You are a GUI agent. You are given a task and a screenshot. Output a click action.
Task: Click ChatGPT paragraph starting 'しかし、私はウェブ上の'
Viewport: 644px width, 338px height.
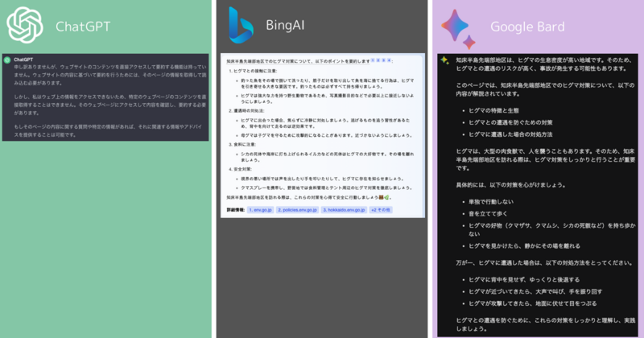click(x=110, y=105)
